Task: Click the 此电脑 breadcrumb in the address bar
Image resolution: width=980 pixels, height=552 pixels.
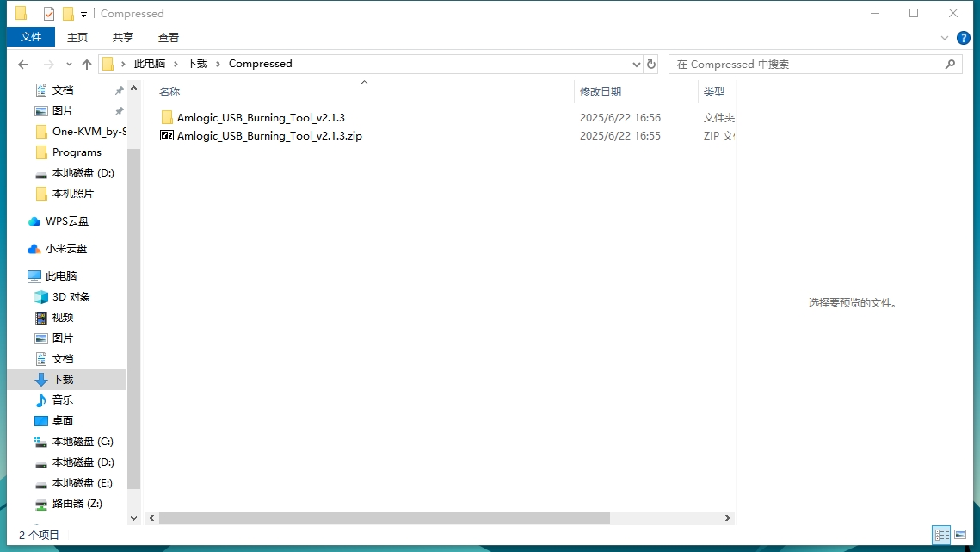Action: point(150,64)
